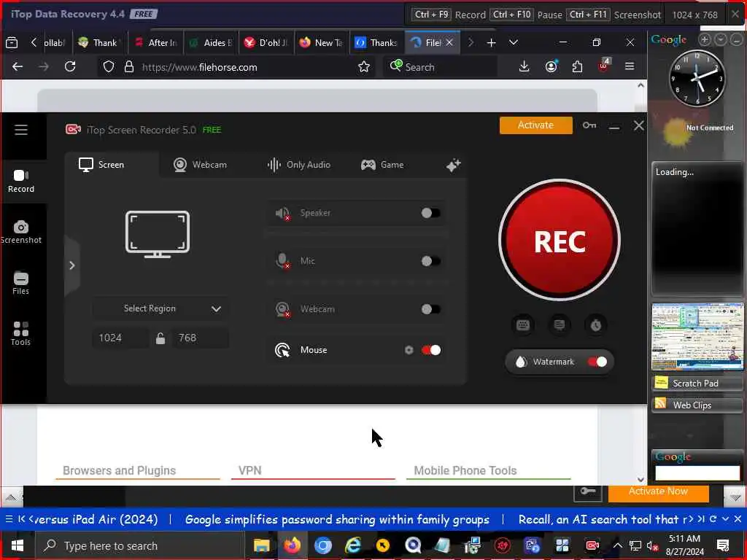The height and width of the screenshot is (560, 747).
Task: Open File Explorer from the taskbar
Action: (262, 545)
